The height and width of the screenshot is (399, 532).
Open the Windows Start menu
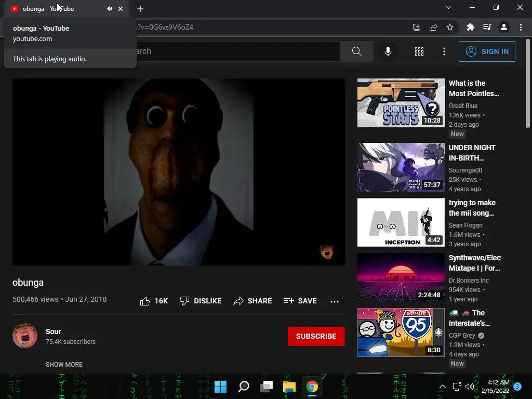click(x=220, y=387)
